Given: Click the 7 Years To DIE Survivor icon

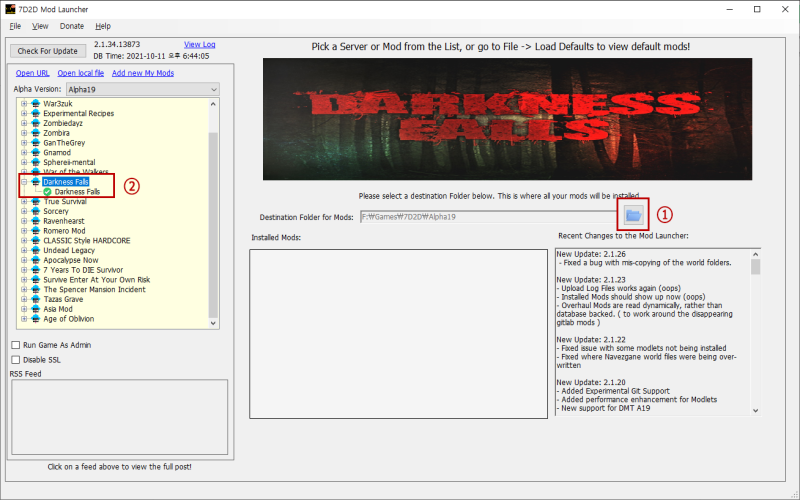Looking at the screenshot, I should 36,270.
